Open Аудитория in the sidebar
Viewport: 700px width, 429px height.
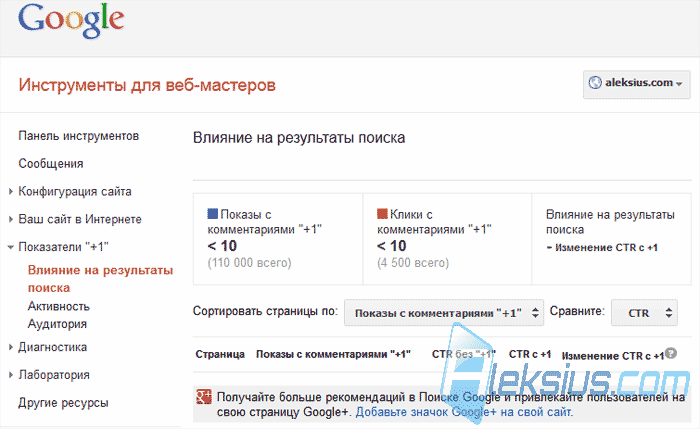click(x=57, y=324)
